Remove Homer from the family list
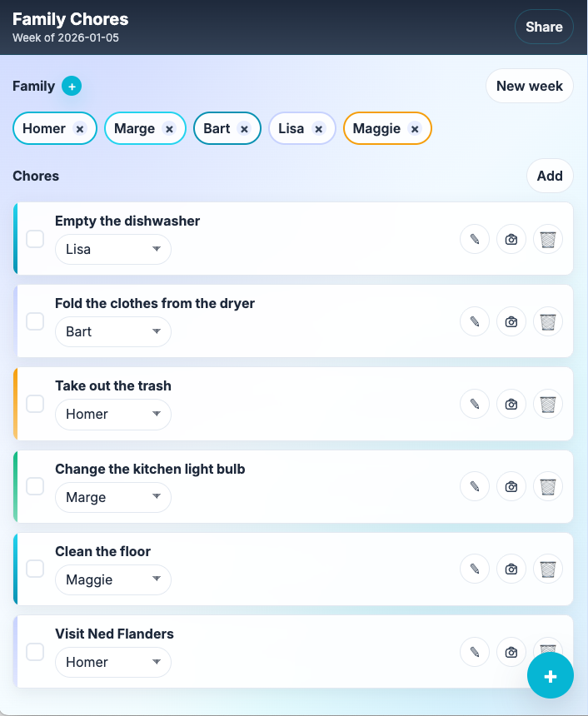 coord(80,129)
